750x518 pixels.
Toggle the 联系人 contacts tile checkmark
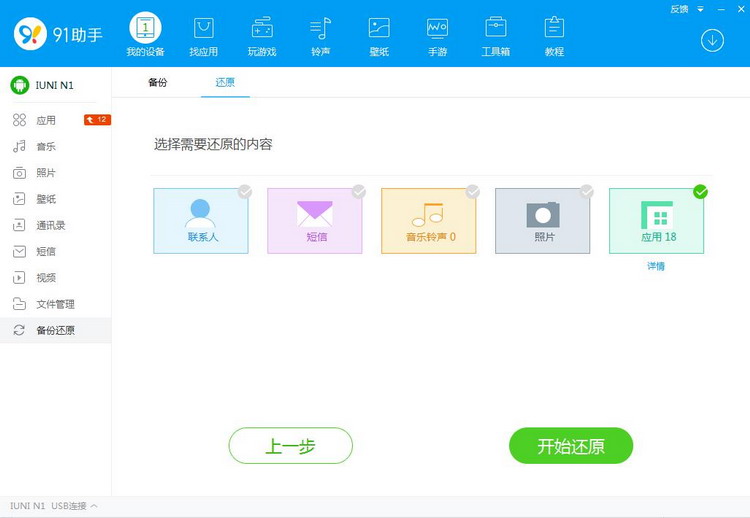pyautogui.click(x=245, y=192)
